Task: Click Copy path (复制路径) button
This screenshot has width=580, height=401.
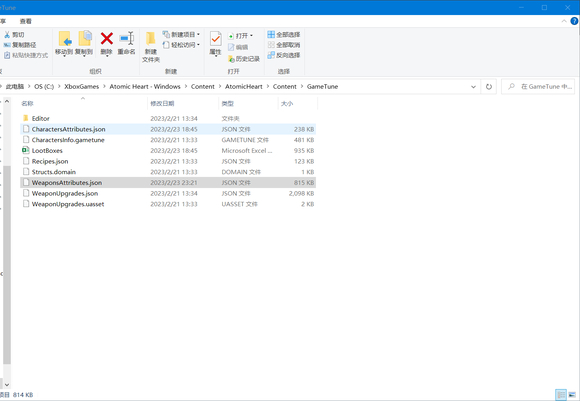Action: (x=20, y=45)
